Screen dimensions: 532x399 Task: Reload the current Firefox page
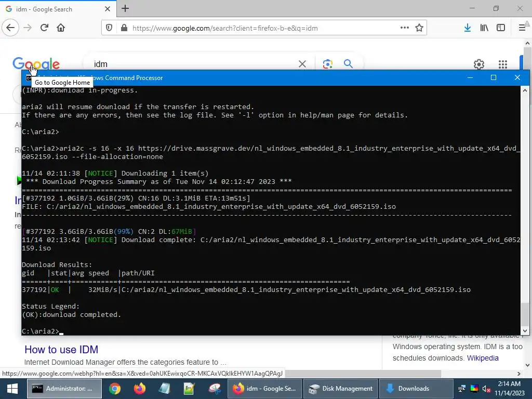45,28
